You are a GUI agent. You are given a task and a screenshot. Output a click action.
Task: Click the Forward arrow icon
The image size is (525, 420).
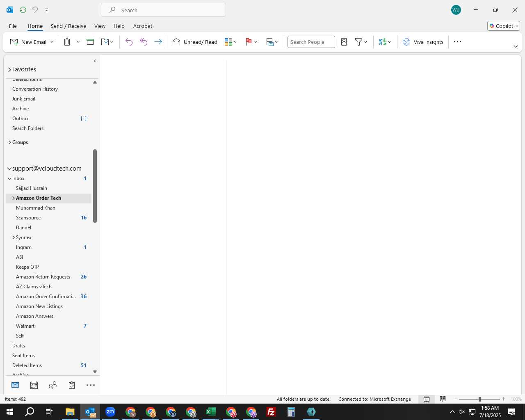click(158, 42)
